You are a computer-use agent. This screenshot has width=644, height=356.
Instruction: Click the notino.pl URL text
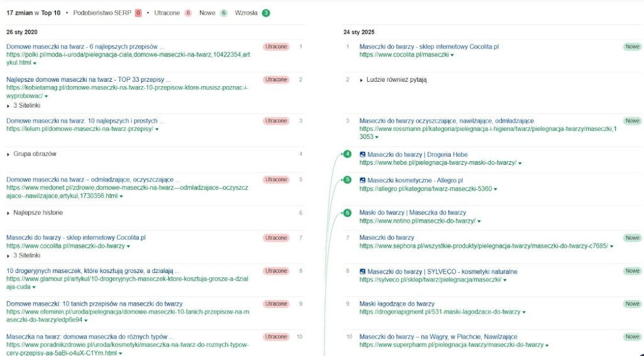click(418, 221)
